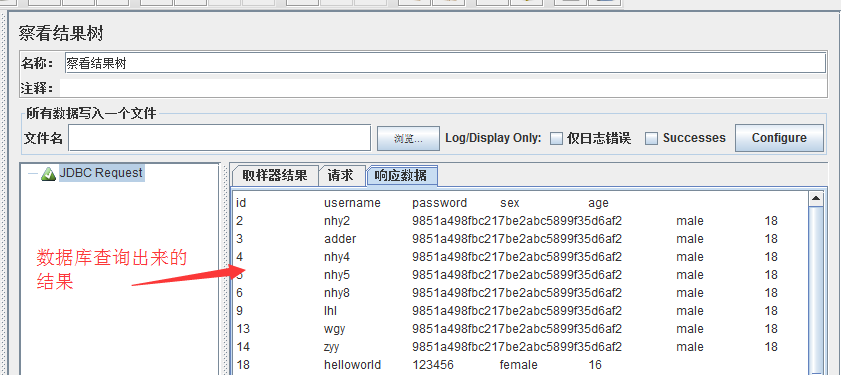
Task: Select the lhl username entry
Action: click(330, 311)
